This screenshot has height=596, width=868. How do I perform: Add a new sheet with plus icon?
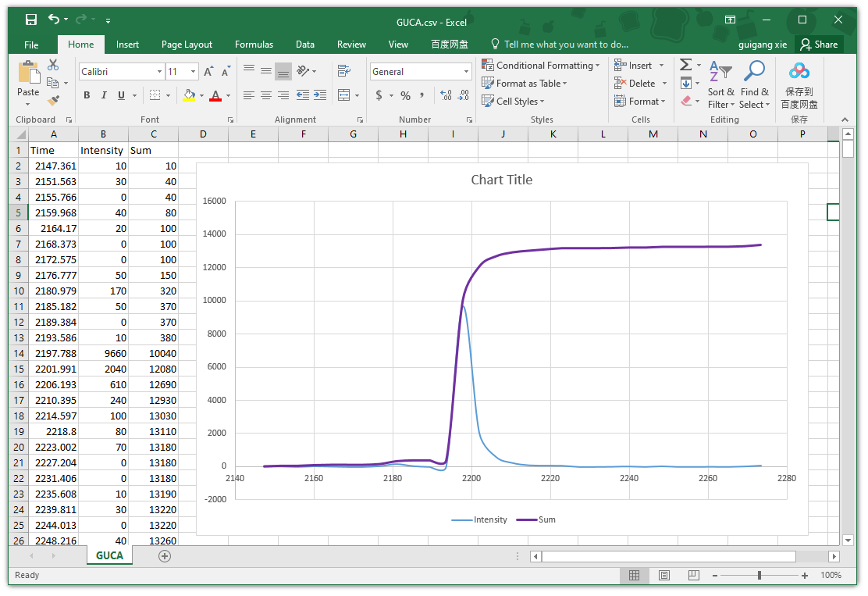click(x=164, y=556)
